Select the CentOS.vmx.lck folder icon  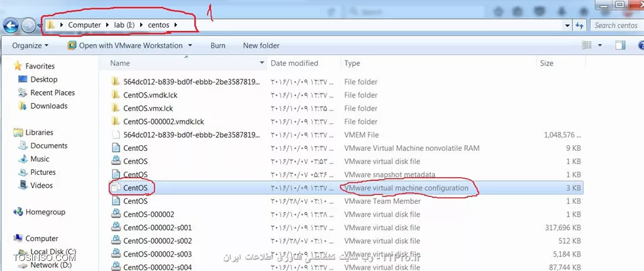pyautogui.click(x=116, y=108)
